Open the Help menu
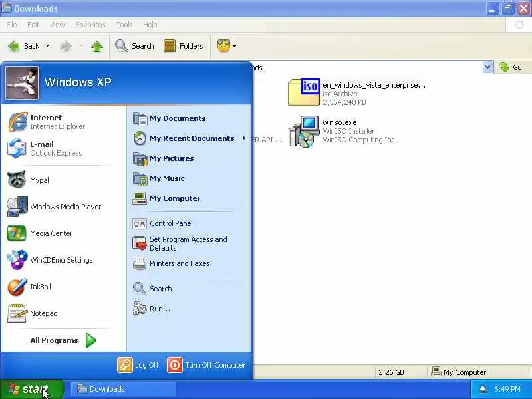This screenshot has width=532, height=399. 150,25
